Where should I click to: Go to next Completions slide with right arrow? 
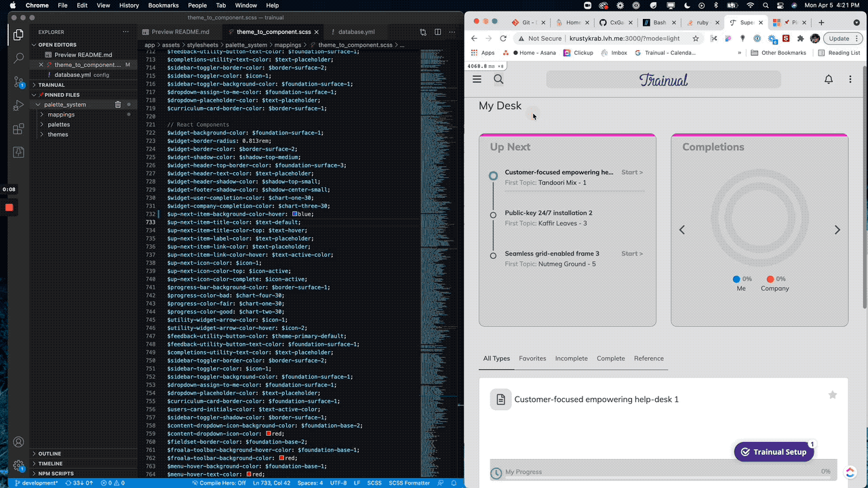tap(837, 230)
